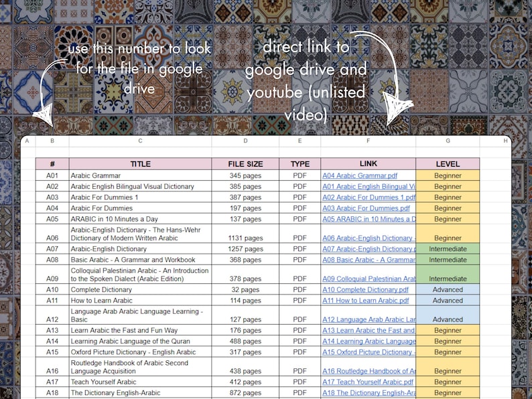Select the title cell 'Arabic Grammar'
The width and height of the screenshot is (532, 399).
[x=140, y=175]
